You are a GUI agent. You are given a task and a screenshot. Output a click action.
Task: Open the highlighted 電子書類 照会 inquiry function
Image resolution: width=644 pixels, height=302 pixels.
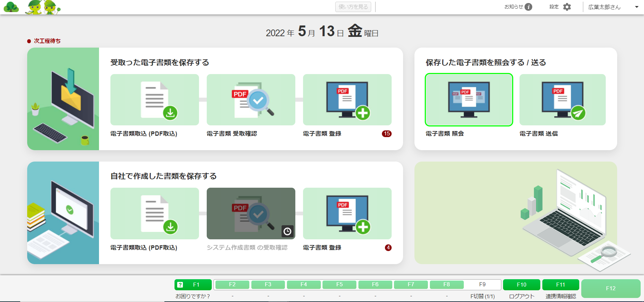click(469, 100)
